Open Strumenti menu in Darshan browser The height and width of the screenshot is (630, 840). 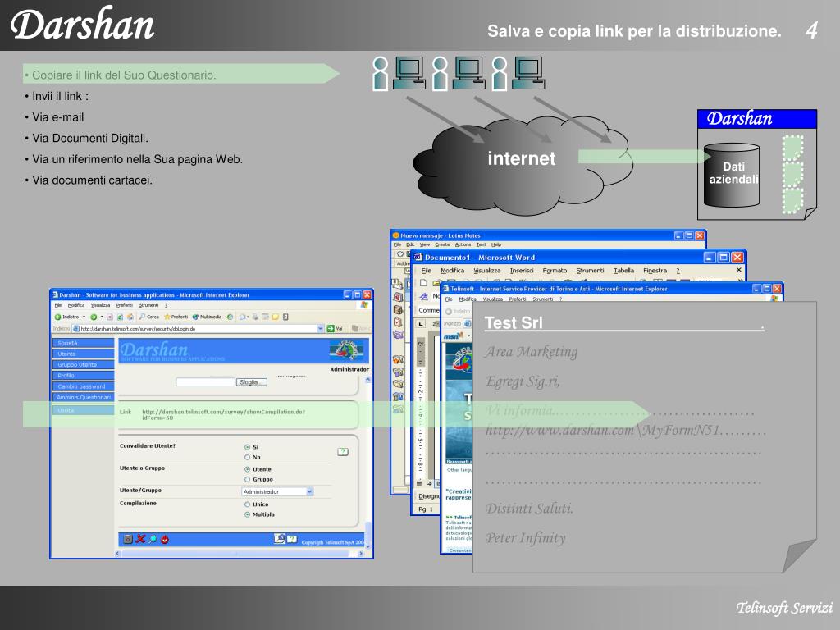149,305
